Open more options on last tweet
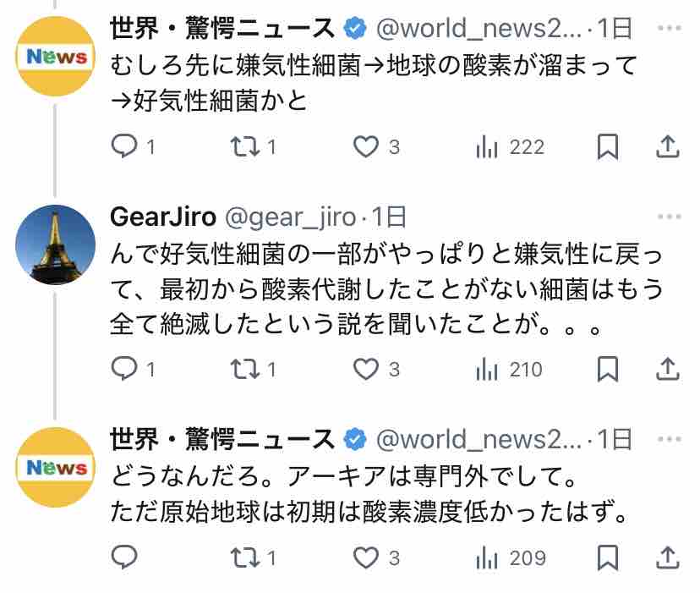Viewport: 700px width, 593px height. click(670, 439)
